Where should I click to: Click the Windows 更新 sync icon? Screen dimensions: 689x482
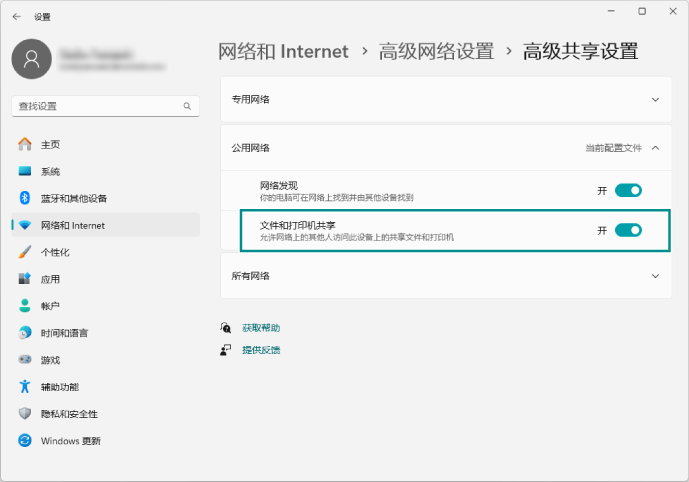pos(25,441)
